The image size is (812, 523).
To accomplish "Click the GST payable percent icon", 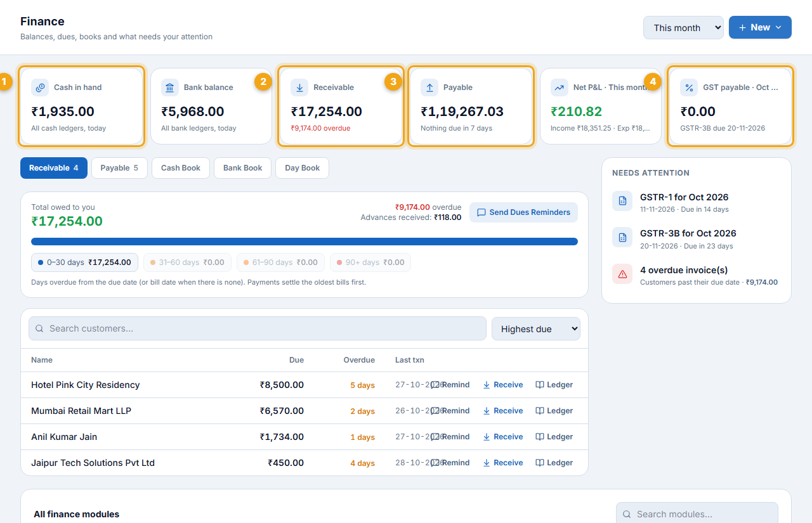I will point(690,87).
